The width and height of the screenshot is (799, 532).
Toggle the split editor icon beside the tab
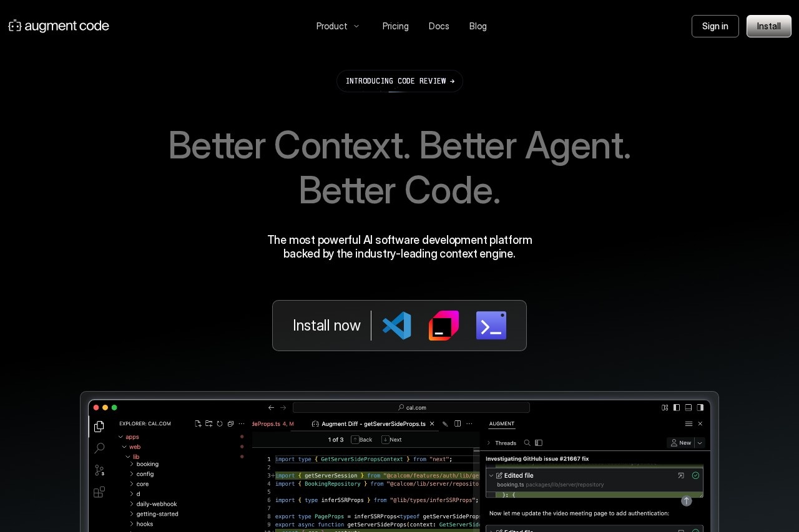click(x=457, y=424)
